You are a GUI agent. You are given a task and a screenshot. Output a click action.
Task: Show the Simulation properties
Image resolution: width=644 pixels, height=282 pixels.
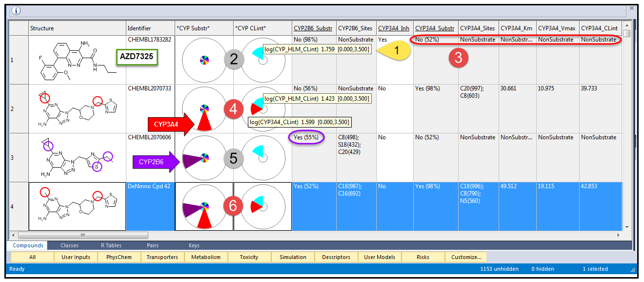coord(293,257)
